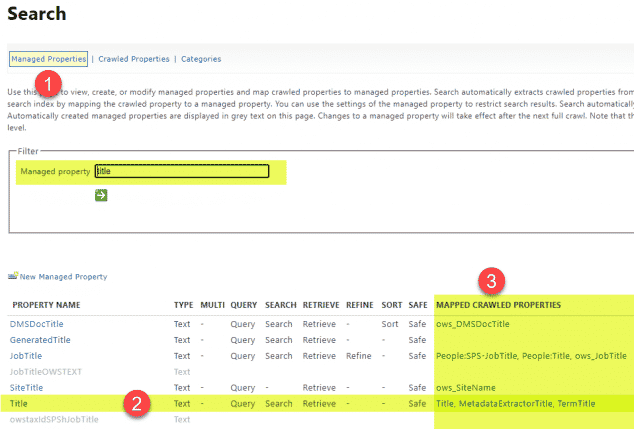Select the greyed owstaxIdSPShJobTitle property
The image size is (634, 429).
(54, 419)
